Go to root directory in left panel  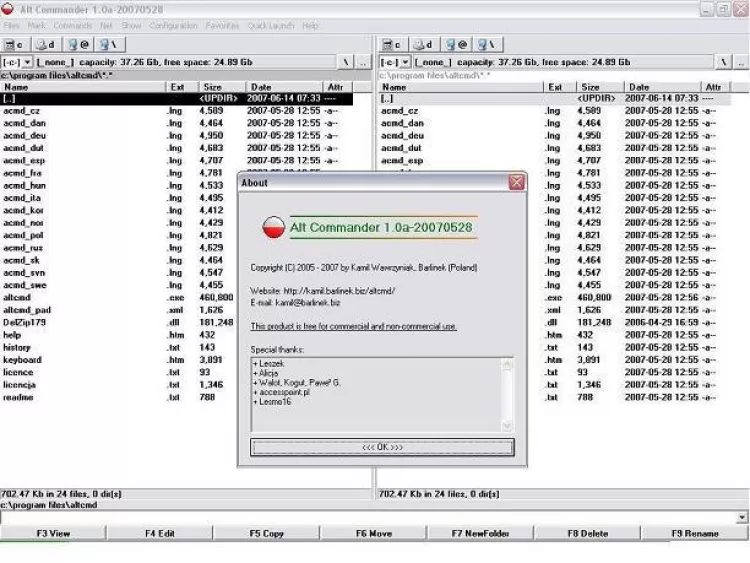[345, 62]
